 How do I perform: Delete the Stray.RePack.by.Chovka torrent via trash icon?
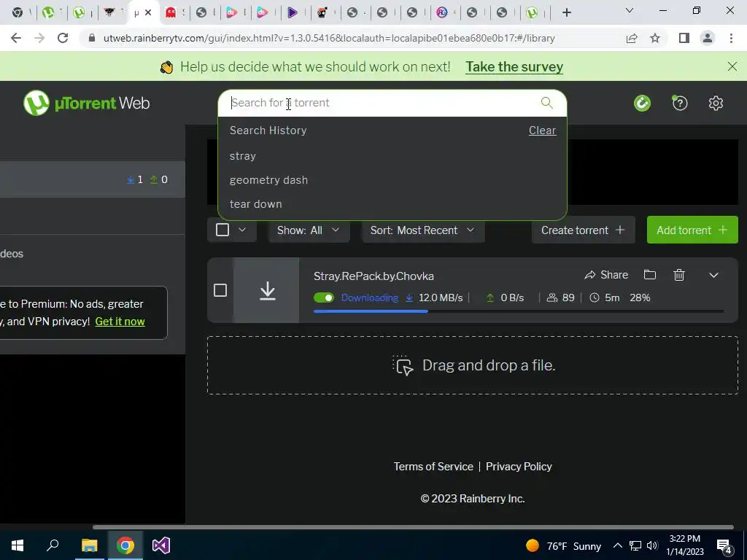tap(679, 275)
